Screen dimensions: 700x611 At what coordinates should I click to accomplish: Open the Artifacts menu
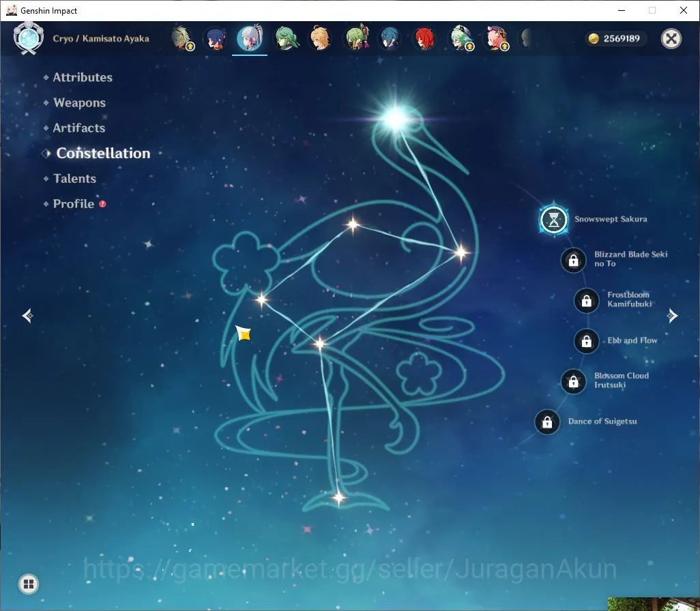pos(79,128)
